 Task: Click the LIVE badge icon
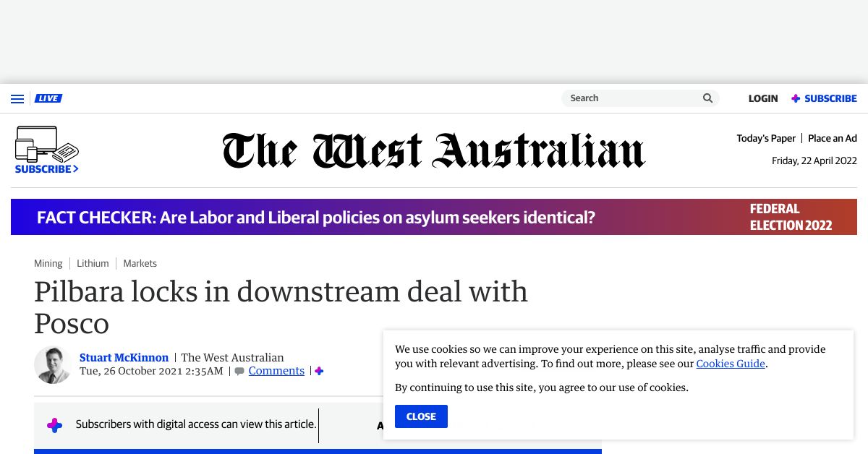coord(48,98)
